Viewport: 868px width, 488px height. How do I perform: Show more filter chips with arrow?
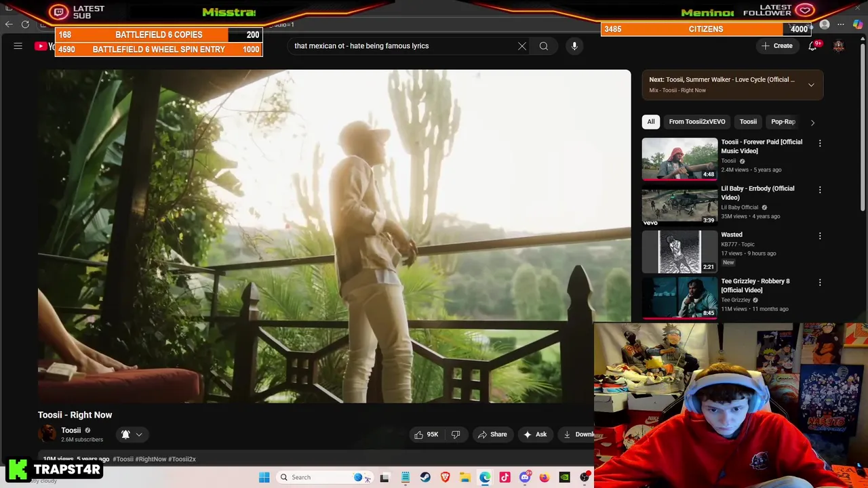(812, 123)
